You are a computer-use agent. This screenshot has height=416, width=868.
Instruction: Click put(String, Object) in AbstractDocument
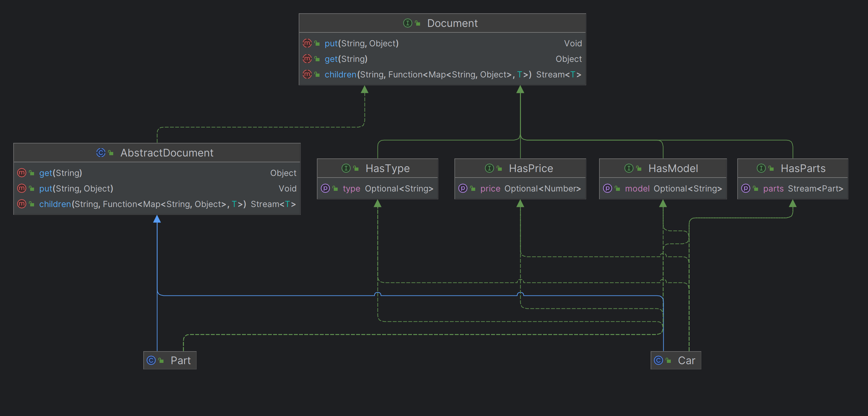click(x=76, y=189)
